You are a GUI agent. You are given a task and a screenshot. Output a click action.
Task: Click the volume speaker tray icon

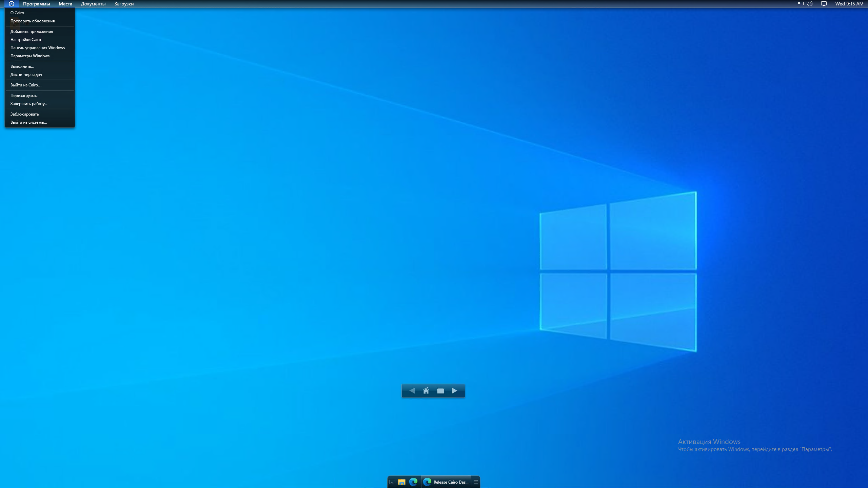click(x=810, y=4)
